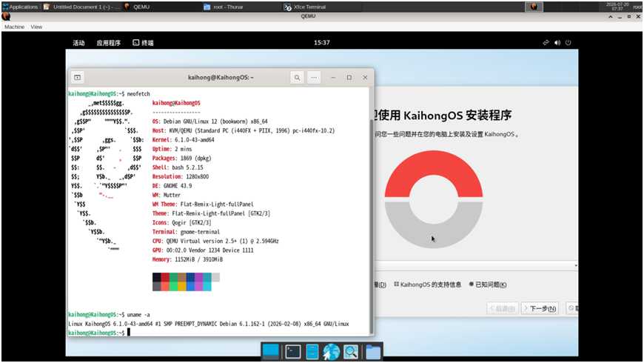Open 活动 activities overview
The width and height of the screenshot is (644, 363).
(x=78, y=43)
